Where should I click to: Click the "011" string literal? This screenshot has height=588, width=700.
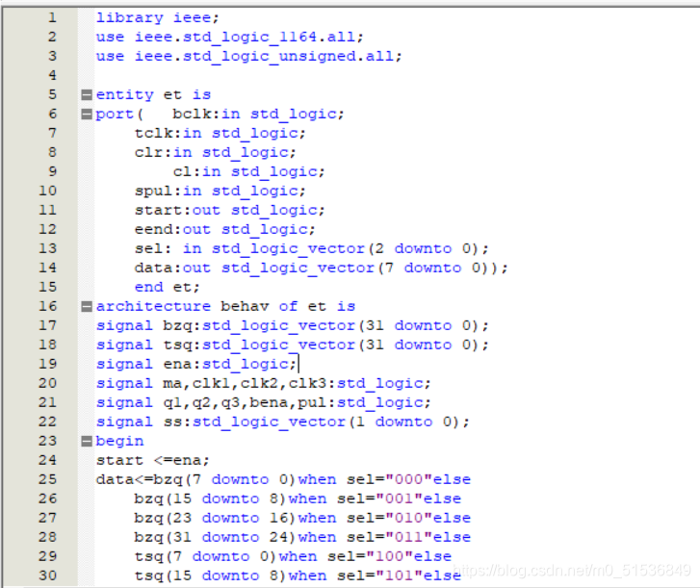point(409,537)
